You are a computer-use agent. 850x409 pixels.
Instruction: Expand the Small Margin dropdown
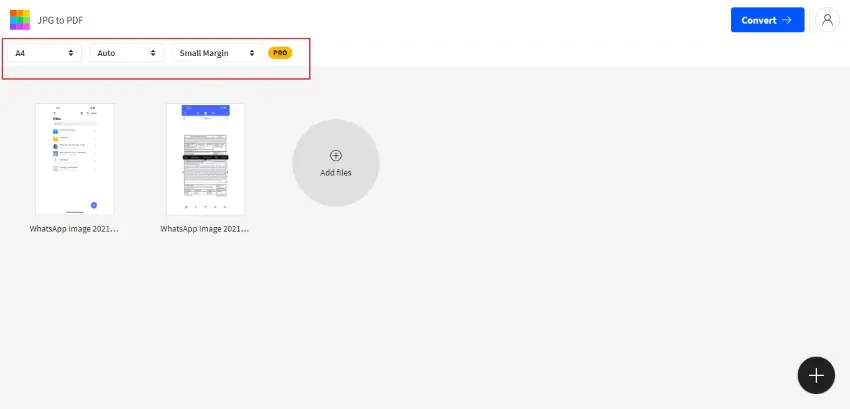coord(217,53)
